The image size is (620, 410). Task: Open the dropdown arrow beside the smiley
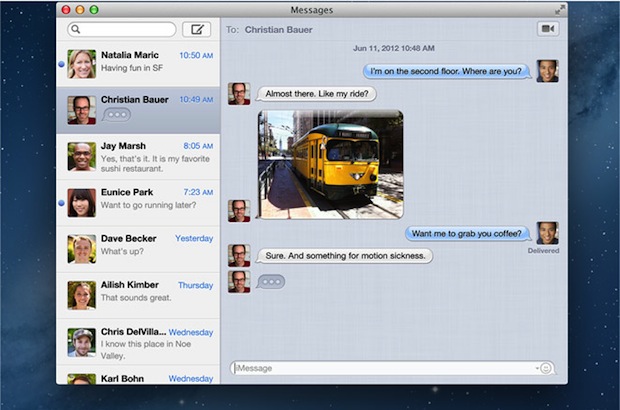coord(537,368)
